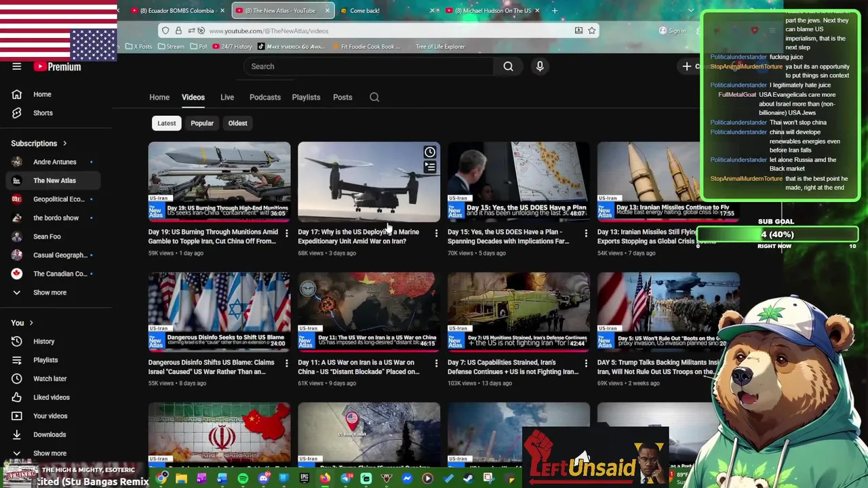Switch to the channel Posts tab
Image resolution: width=868 pixels, height=488 pixels.
[342, 97]
